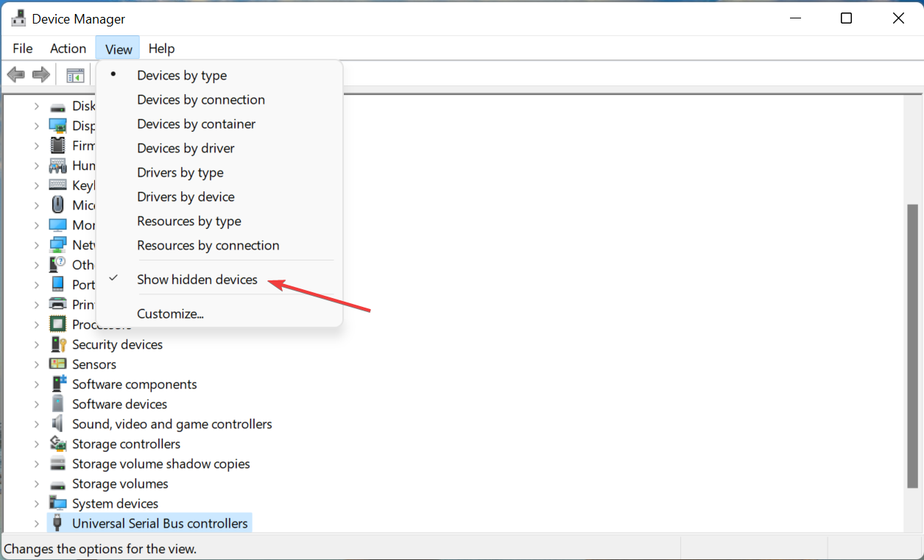Expand the Sensors node chevron
The height and width of the screenshot is (560, 924).
click(x=36, y=364)
